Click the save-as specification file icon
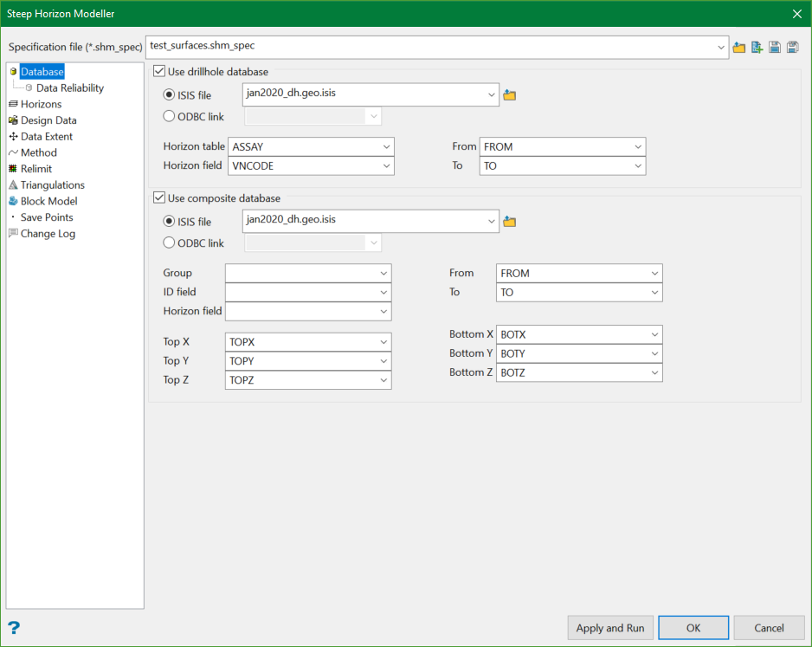The width and height of the screenshot is (812, 647). (792, 48)
